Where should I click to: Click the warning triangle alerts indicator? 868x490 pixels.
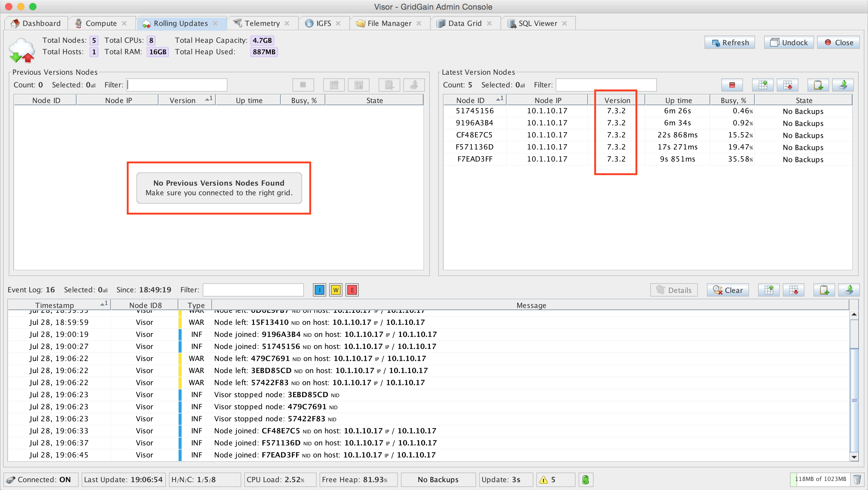click(x=543, y=479)
